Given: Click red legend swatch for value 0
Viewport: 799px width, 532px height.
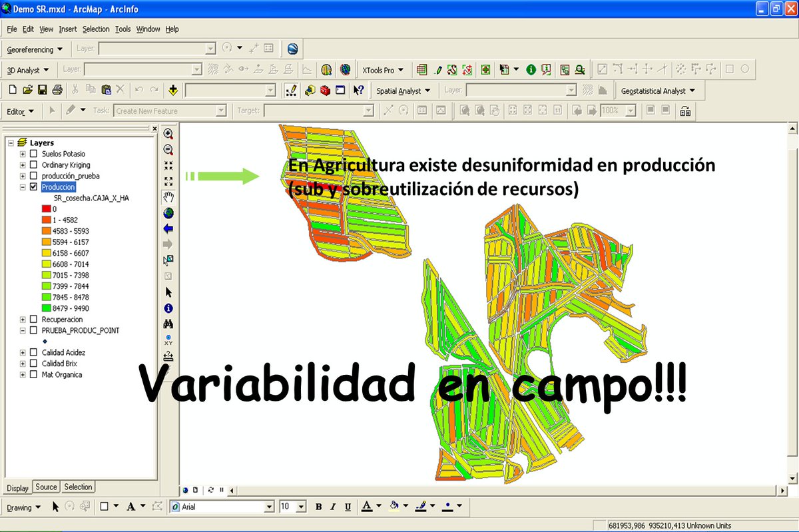Looking at the screenshot, I should click(46, 209).
